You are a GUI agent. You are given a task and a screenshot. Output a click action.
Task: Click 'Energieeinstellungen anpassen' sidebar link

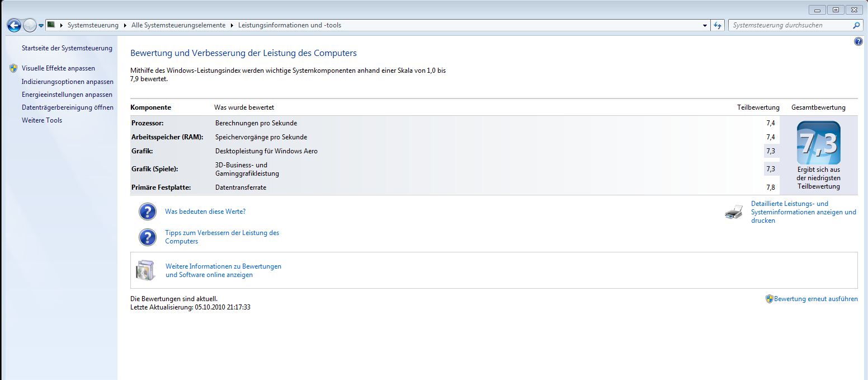[67, 95]
